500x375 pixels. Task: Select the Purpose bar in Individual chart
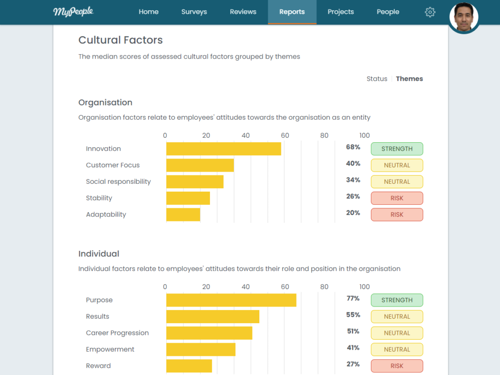pos(231,300)
